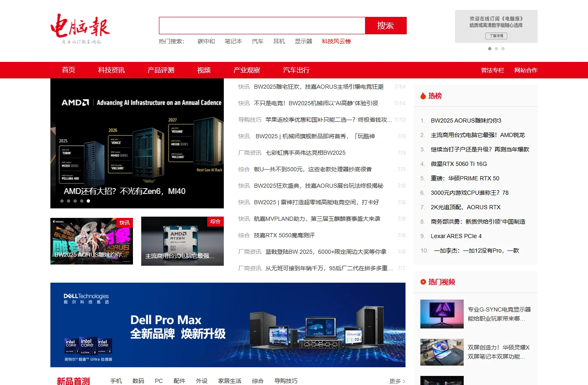The height and width of the screenshot is (385, 588).
Task: Click hot search term 汽车
Action: pos(258,41)
